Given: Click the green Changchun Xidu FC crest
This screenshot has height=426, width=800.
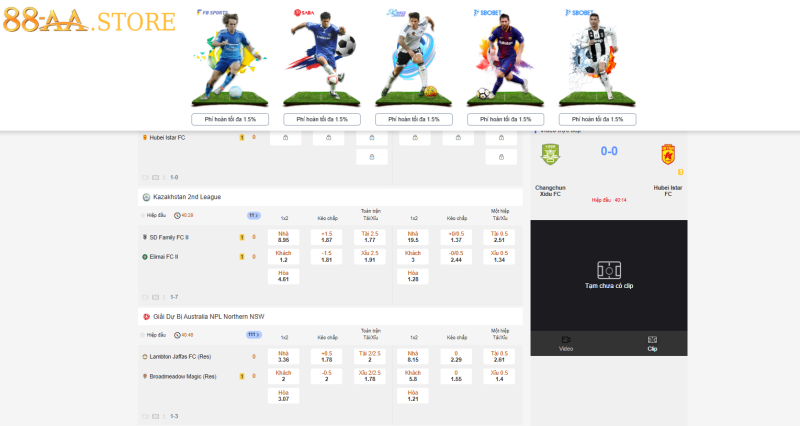Looking at the screenshot, I should (551, 154).
